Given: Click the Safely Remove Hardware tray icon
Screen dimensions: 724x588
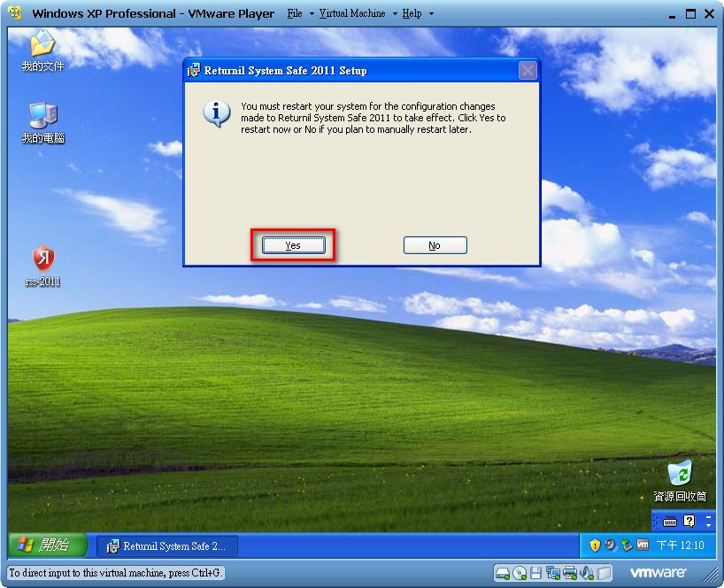Looking at the screenshot, I should (627, 545).
